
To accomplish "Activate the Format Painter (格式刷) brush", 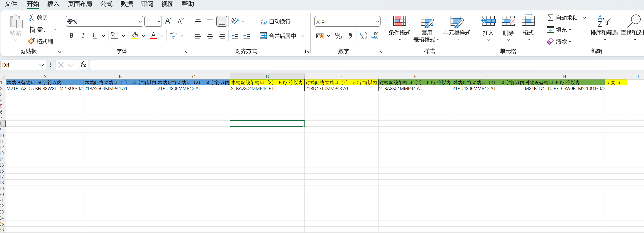I will click(x=31, y=41).
